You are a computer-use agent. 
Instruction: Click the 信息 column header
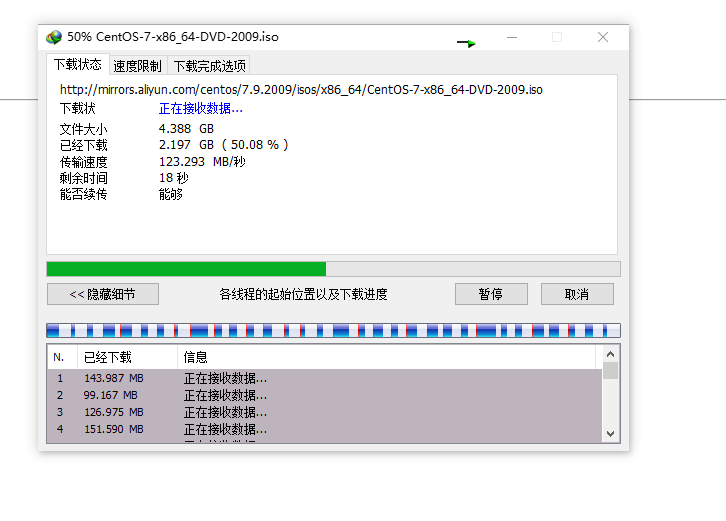(x=387, y=357)
